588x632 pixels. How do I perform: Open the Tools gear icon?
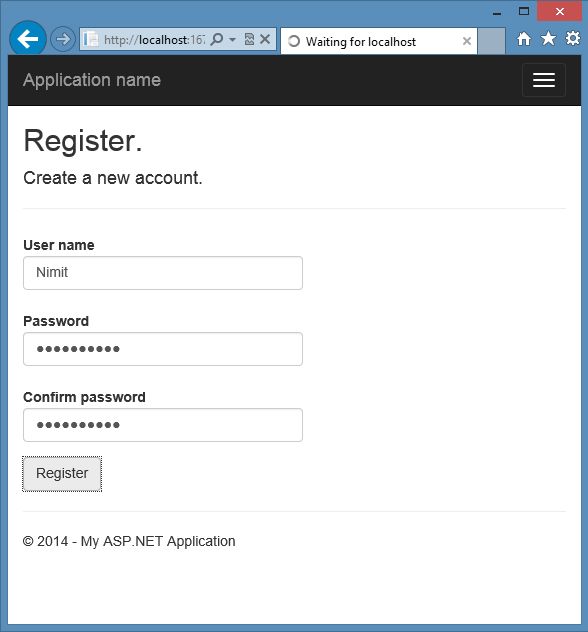point(573,39)
